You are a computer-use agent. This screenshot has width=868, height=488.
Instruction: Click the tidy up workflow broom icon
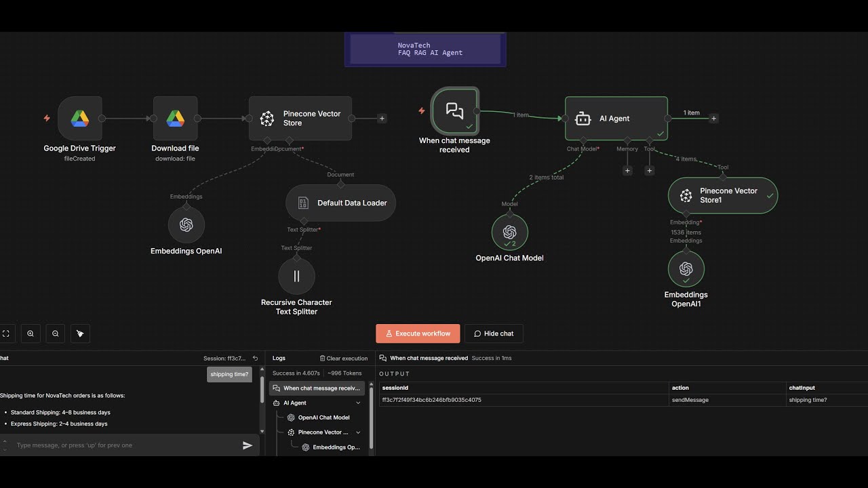coord(80,333)
